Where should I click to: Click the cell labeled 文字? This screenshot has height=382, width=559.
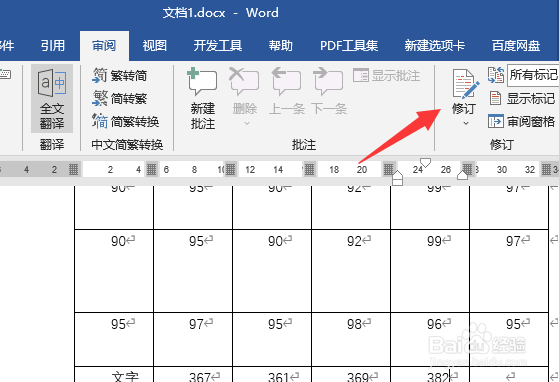[x=114, y=374]
